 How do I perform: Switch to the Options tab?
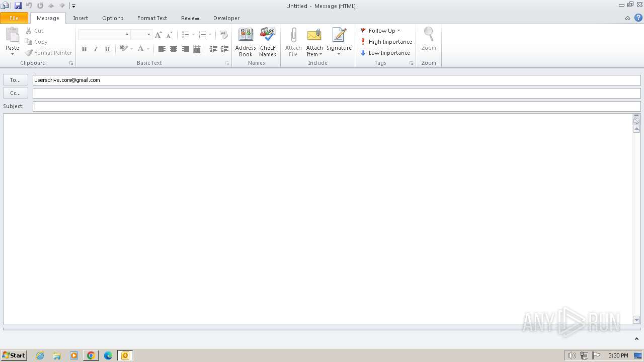(113, 18)
